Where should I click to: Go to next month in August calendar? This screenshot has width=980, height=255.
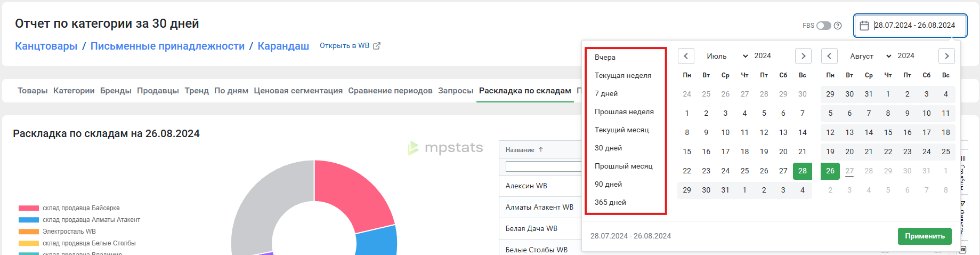pyautogui.click(x=946, y=56)
